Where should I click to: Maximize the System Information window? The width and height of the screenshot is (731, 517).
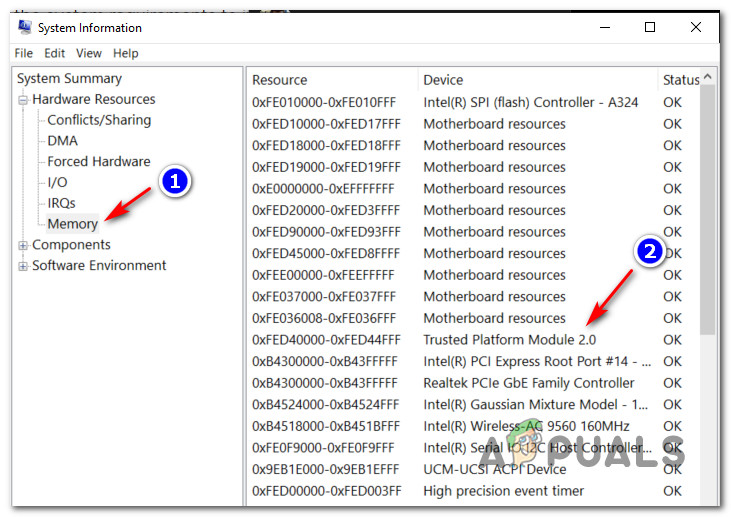coord(650,28)
